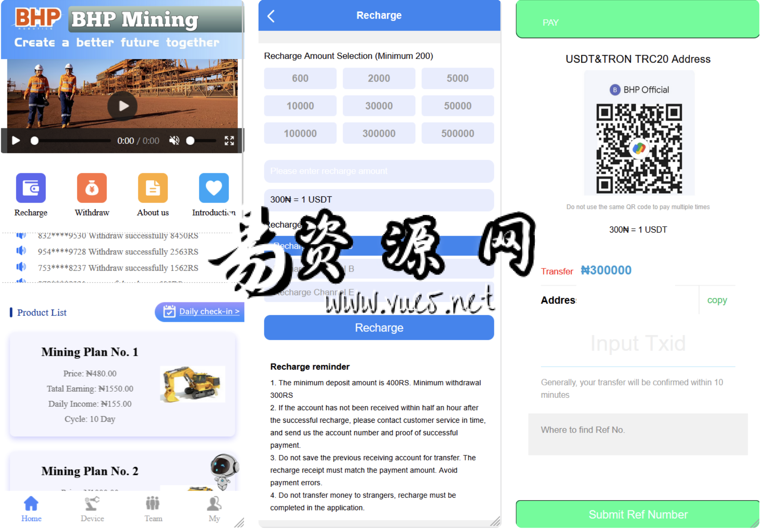Click speaker icon beside 954****9728 notice

pos(21,251)
